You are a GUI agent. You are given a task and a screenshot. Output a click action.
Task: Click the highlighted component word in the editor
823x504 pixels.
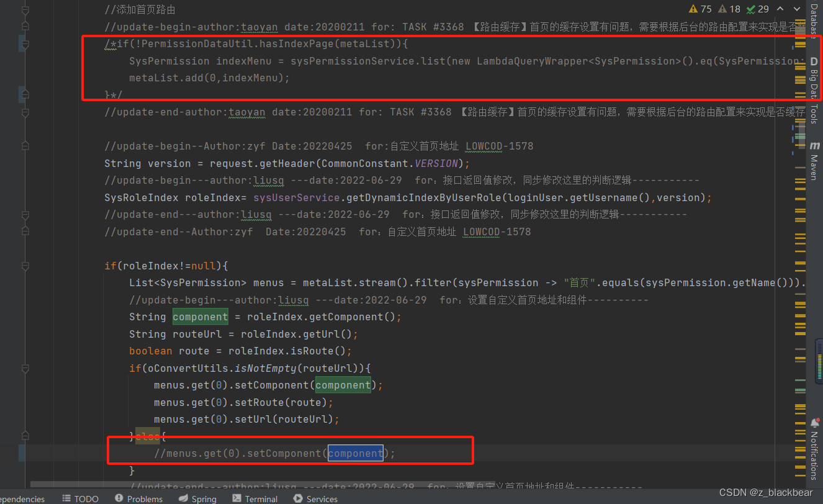click(355, 453)
